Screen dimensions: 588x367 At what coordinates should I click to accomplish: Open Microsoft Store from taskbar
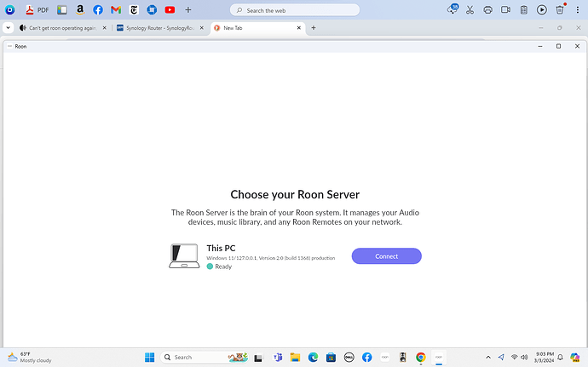pos(331,358)
